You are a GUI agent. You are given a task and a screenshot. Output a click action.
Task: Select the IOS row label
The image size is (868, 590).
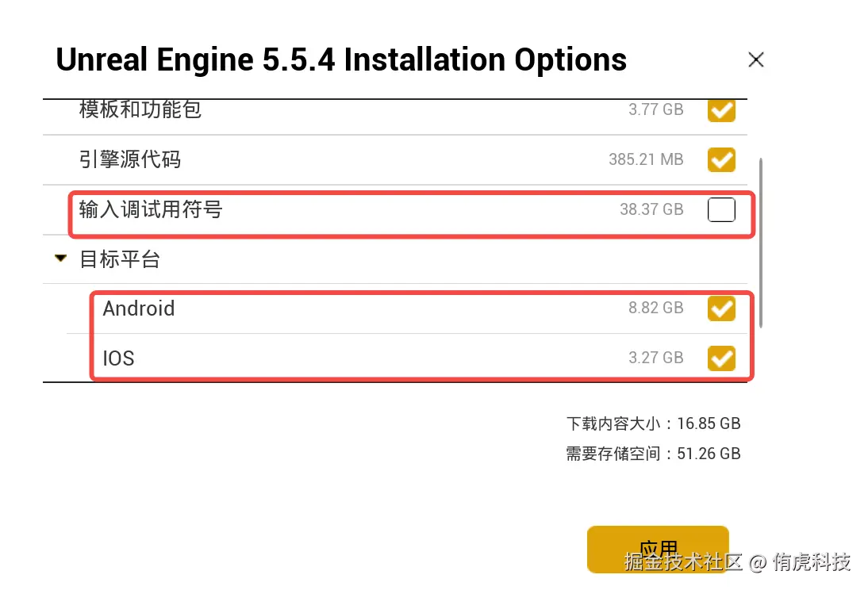tap(119, 358)
